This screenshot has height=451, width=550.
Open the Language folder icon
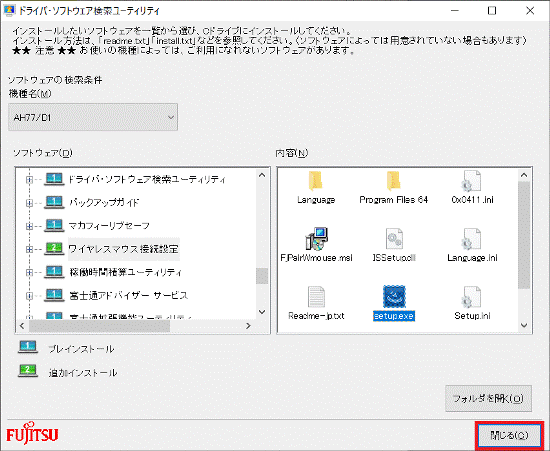coord(316,181)
